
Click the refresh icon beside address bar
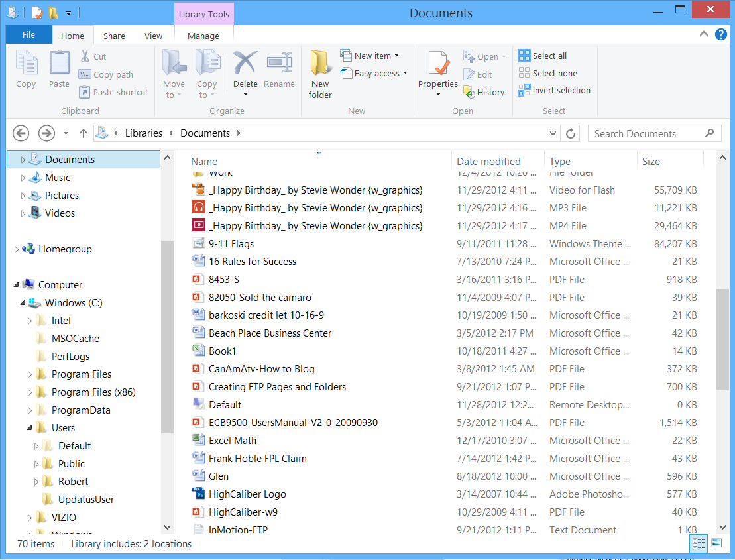tap(571, 133)
